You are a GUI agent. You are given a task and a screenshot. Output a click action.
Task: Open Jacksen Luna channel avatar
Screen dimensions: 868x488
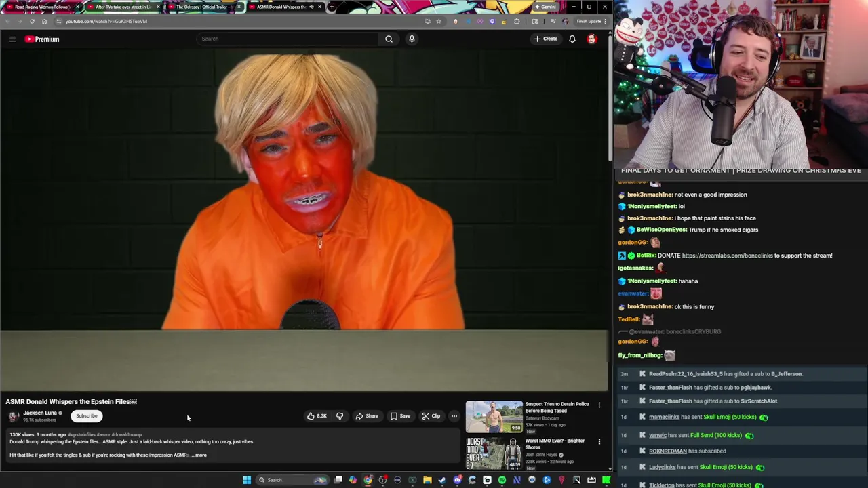(x=14, y=416)
